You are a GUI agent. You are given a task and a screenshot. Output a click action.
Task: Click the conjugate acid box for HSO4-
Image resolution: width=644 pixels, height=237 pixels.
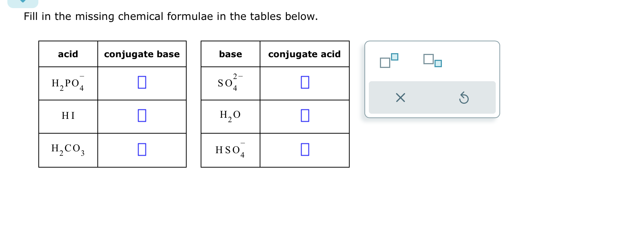[305, 150]
